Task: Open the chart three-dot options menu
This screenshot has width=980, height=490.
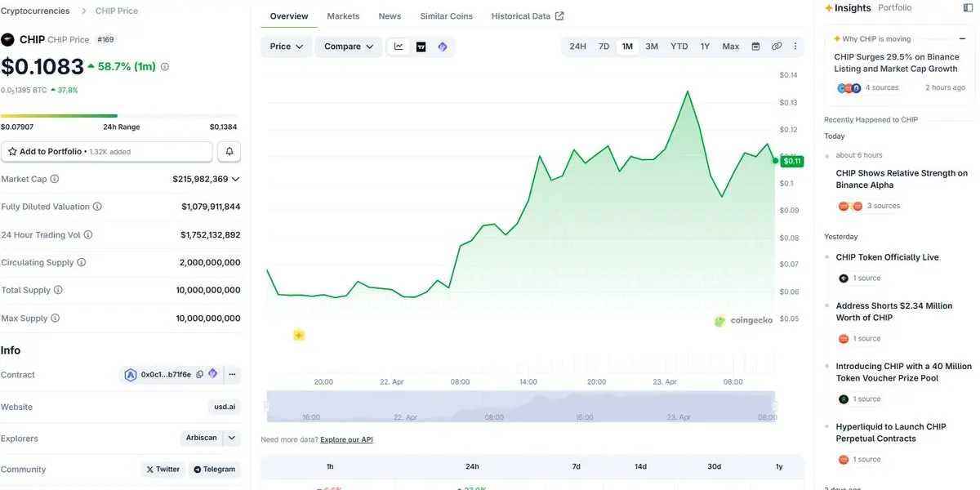Action: click(x=795, y=47)
